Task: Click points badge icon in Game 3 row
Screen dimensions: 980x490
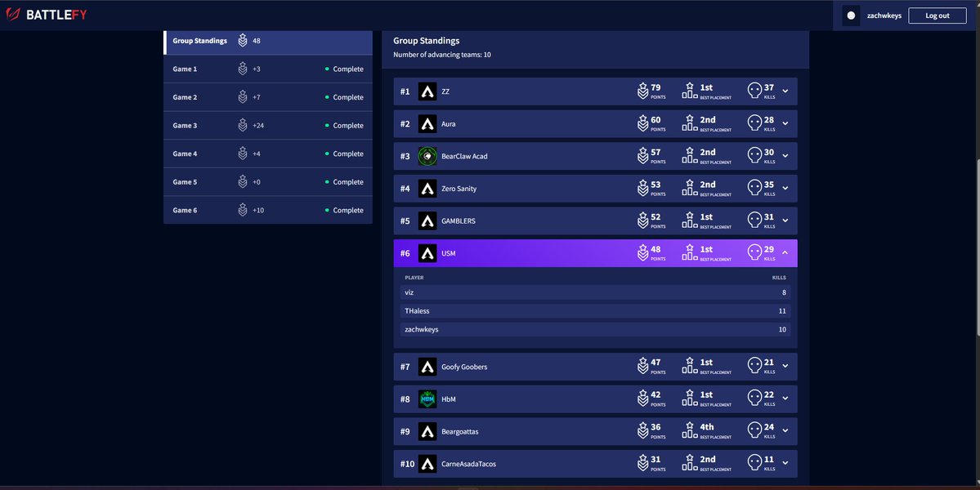Action: click(x=243, y=126)
